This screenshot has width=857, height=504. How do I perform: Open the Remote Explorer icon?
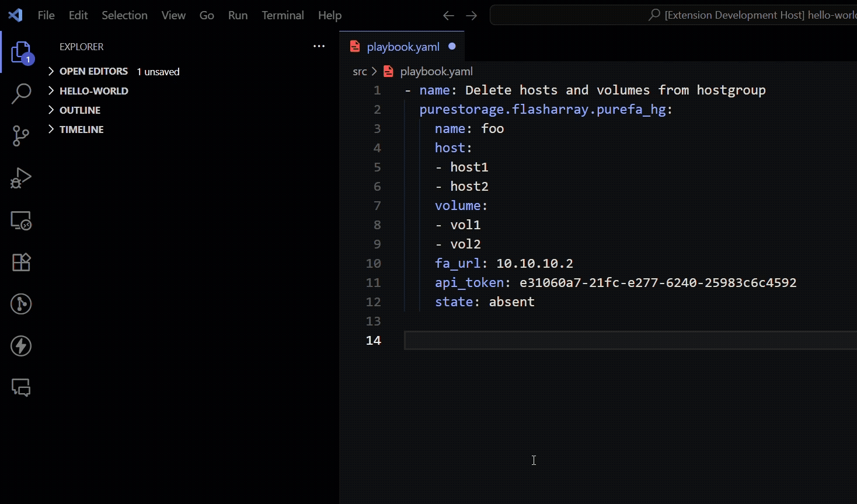click(21, 220)
